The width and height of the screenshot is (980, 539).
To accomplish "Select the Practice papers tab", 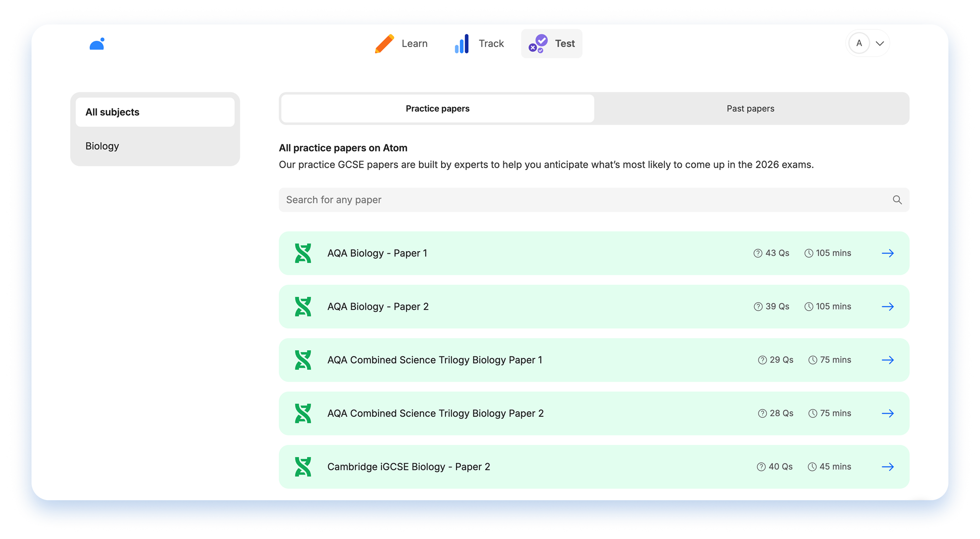I will (x=437, y=109).
